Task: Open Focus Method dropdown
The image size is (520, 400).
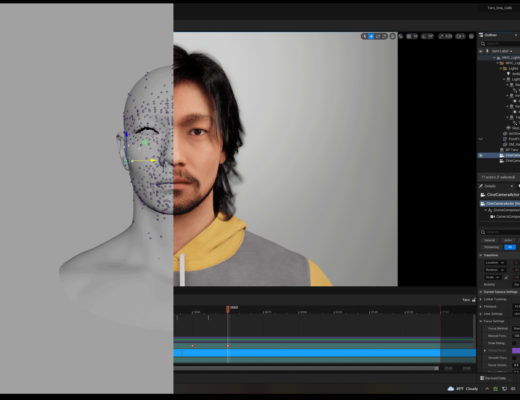Action: 516,329
